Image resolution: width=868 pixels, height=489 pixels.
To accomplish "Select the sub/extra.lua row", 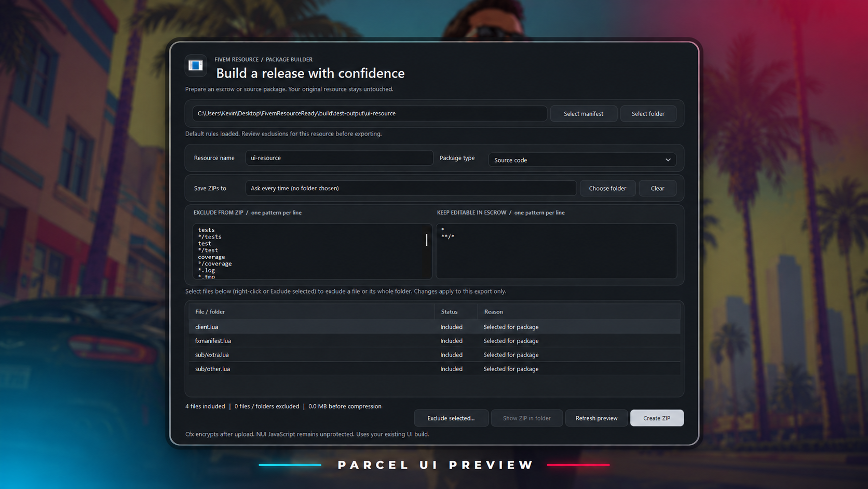I will (x=434, y=355).
